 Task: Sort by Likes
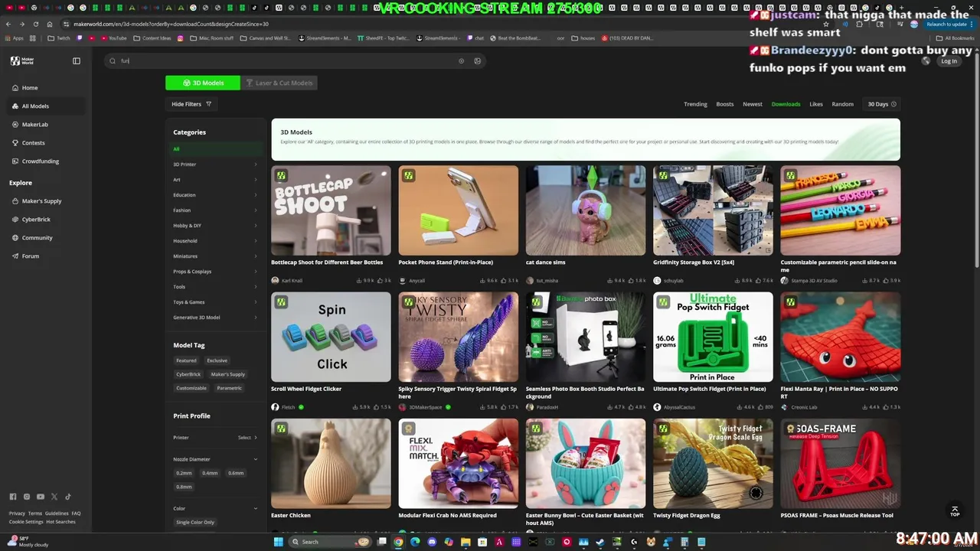pos(816,104)
